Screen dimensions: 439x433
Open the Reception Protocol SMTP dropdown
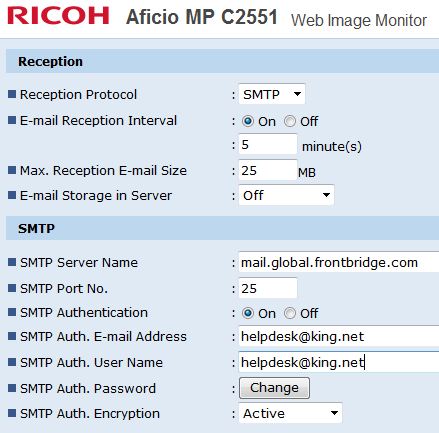[272, 94]
